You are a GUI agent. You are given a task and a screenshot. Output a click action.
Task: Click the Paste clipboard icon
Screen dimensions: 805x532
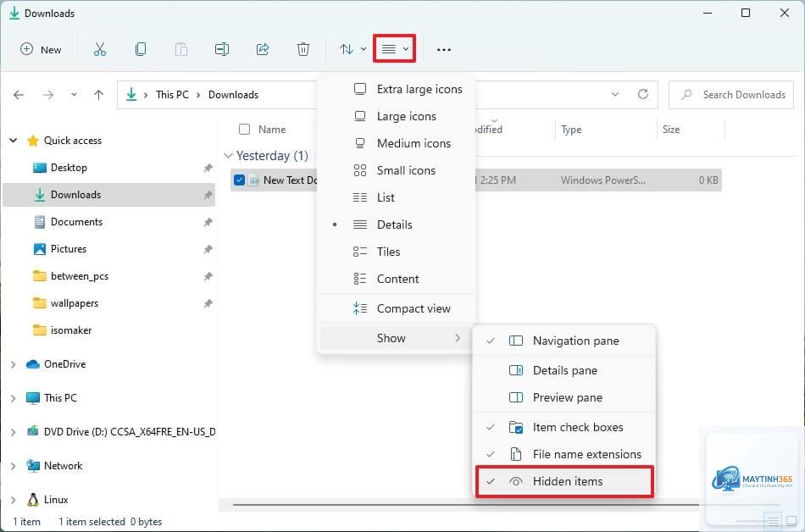coord(181,49)
